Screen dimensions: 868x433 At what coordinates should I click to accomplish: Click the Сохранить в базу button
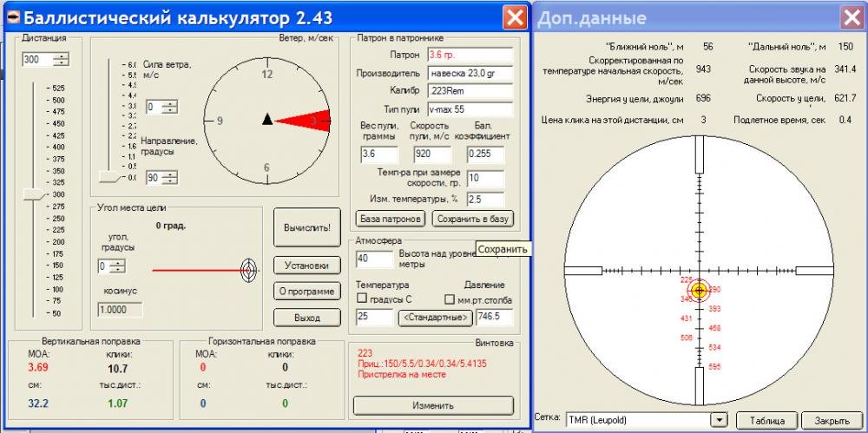pos(473,219)
